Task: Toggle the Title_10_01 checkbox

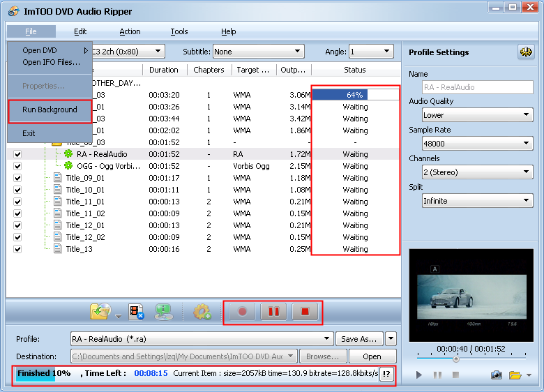Action: (17, 190)
